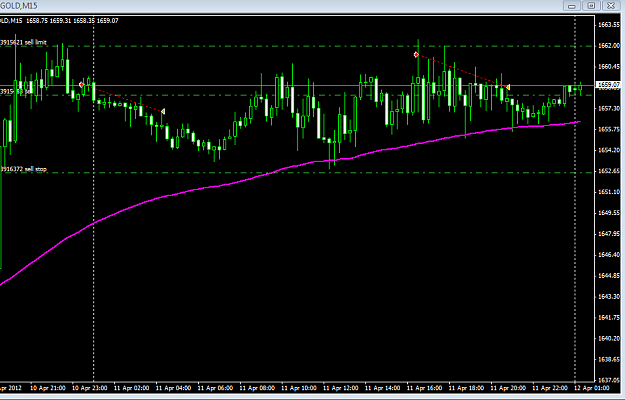Click the 1663.55 price scale label
This screenshot has width=625, height=400.
609,25
